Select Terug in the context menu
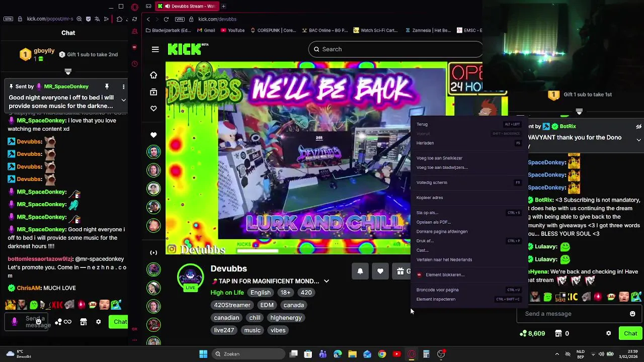The height and width of the screenshot is (362, 644). [x=468, y=124]
